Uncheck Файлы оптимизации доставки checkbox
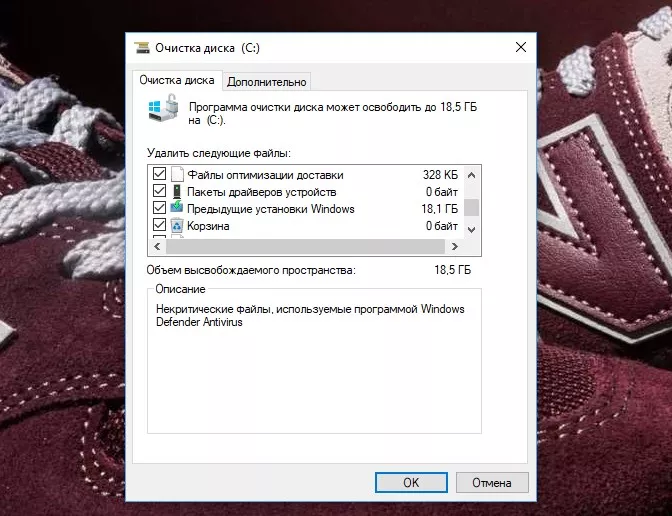This screenshot has height=516, width=672. pyautogui.click(x=158, y=174)
